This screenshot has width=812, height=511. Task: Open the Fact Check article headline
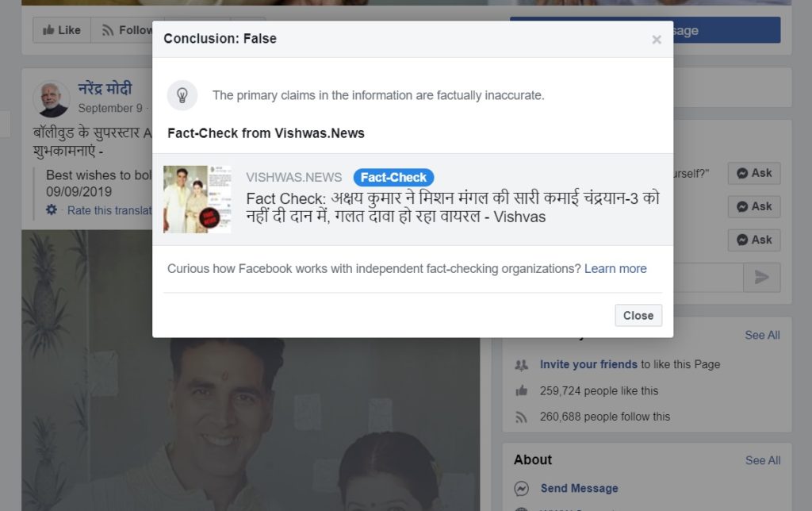(x=453, y=207)
